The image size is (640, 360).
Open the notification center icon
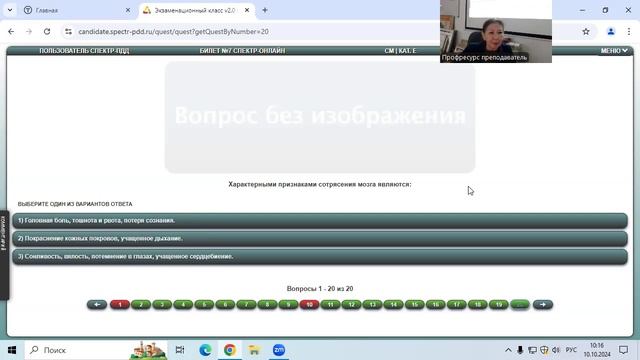(624, 350)
